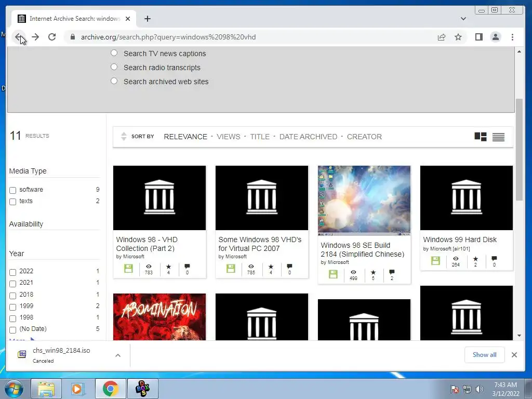The image size is (532, 399).
Task: Sort results by Creator
Action: [x=364, y=137]
